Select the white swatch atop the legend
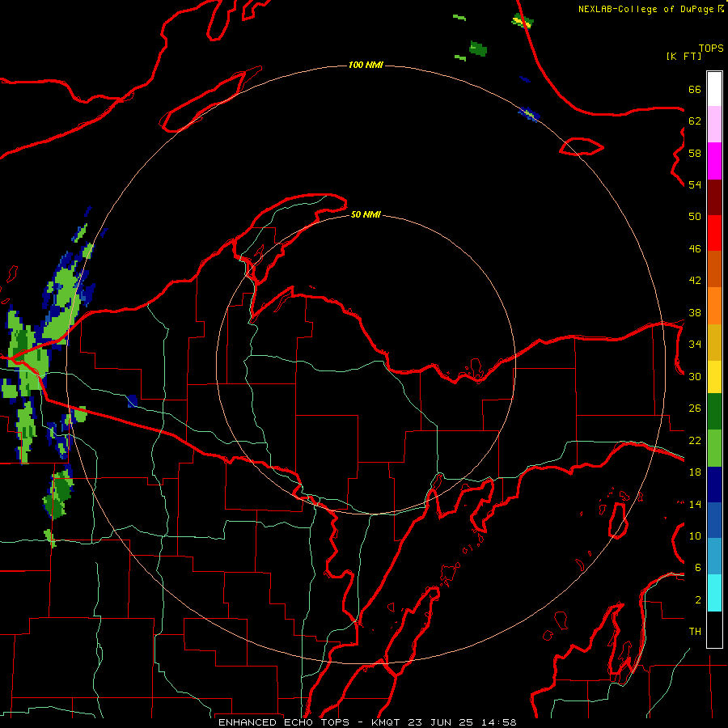 tap(714, 89)
